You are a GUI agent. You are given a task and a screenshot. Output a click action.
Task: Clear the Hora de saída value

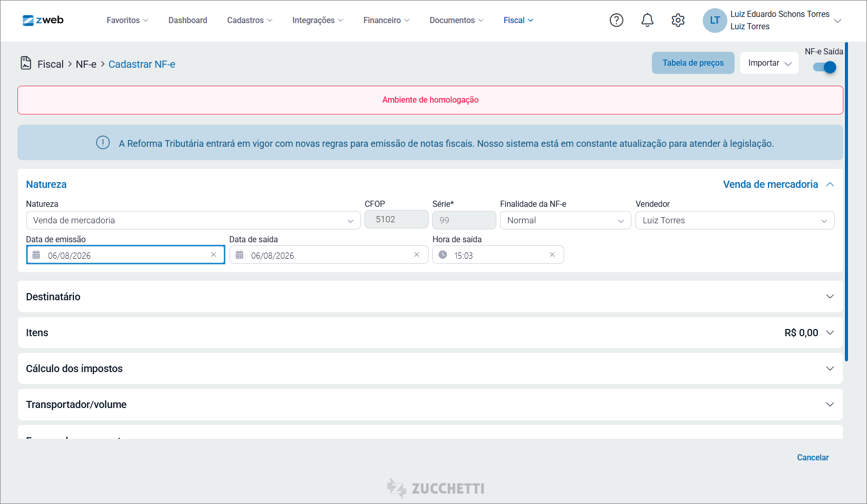coord(552,255)
